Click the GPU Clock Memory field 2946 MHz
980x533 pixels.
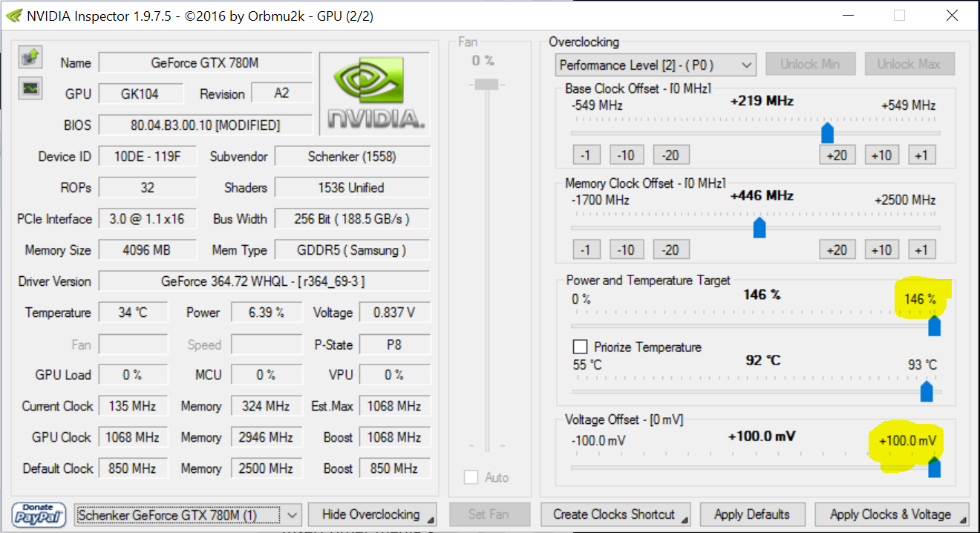[x=266, y=437]
